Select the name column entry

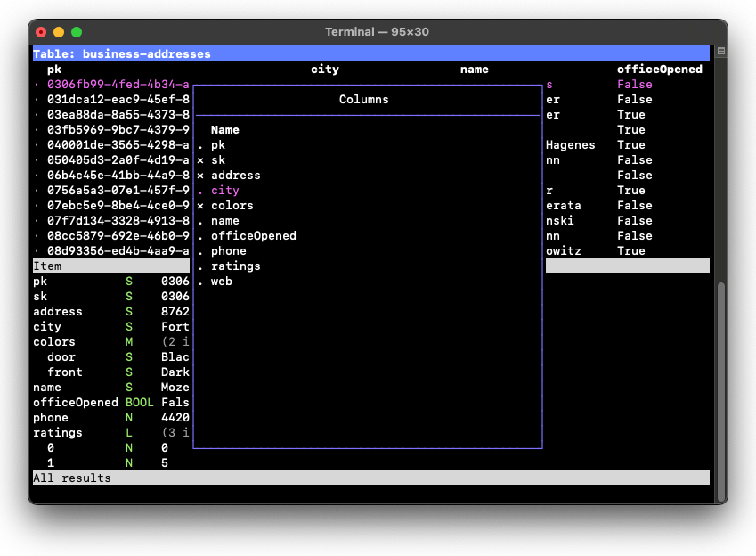tap(224, 221)
